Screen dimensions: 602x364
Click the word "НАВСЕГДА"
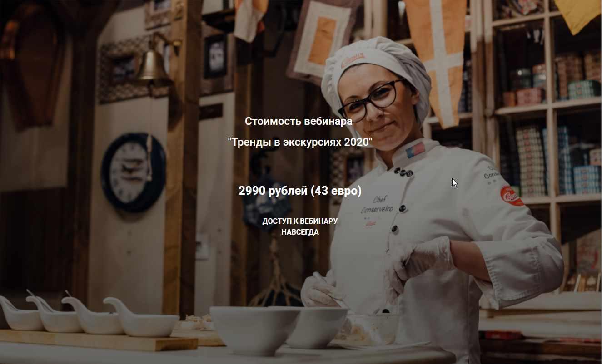click(x=300, y=232)
